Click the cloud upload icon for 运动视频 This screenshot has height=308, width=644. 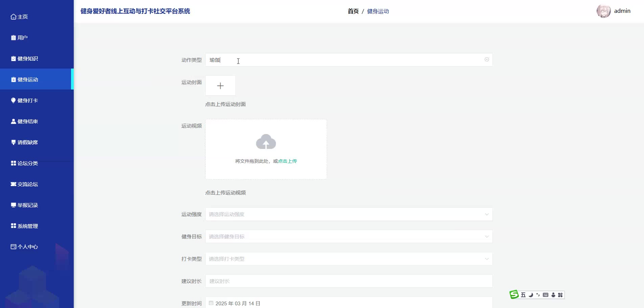[266, 142]
